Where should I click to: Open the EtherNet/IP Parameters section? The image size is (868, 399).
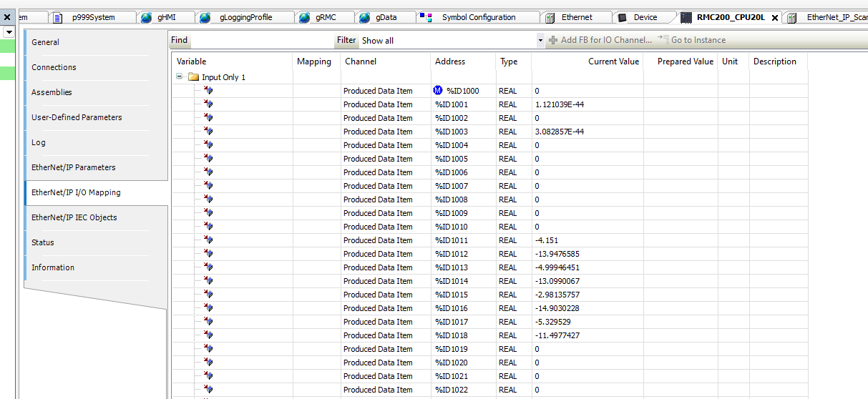pos(73,167)
